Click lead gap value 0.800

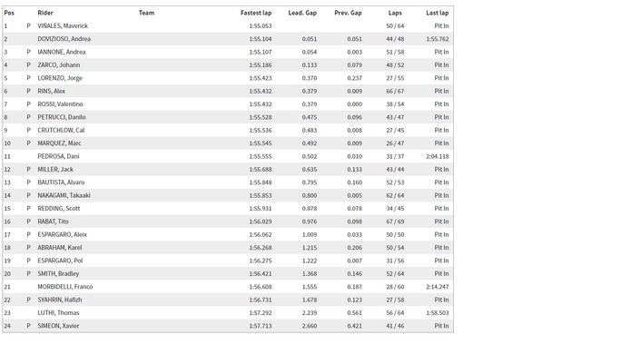pyautogui.click(x=310, y=196)
